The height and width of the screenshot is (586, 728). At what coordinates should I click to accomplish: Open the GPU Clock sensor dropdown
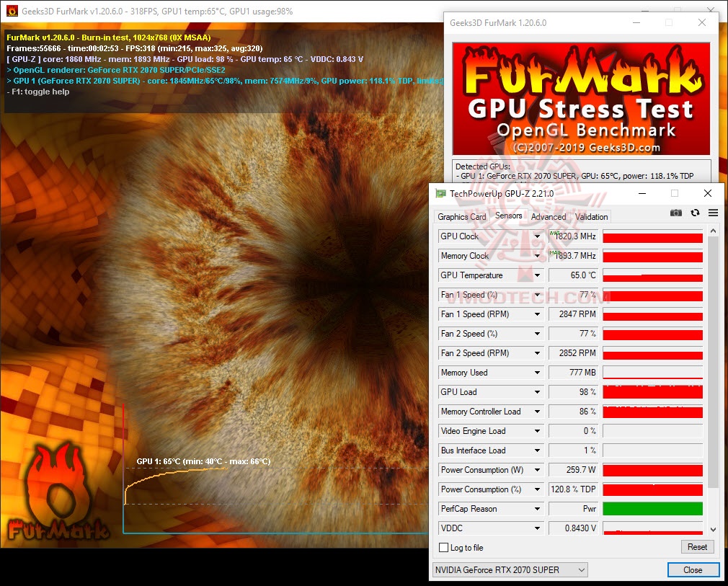(537, 236)
